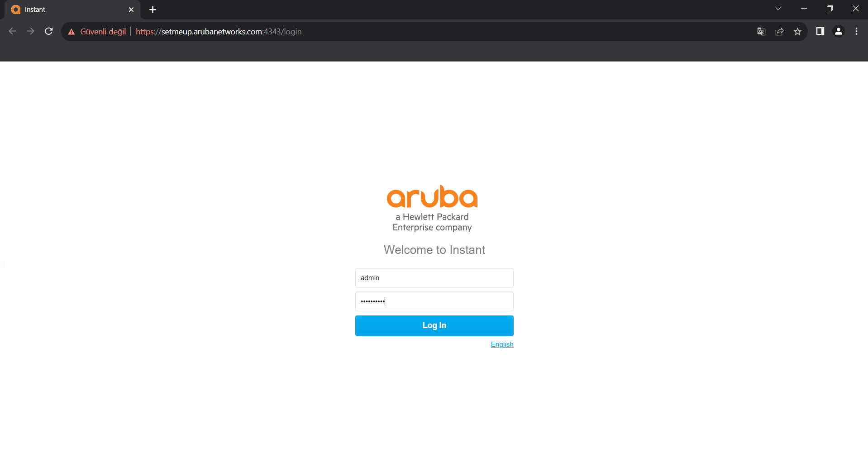868x458 pixels.
Task: Click the Log In button
Action: [x=434, y=325]
